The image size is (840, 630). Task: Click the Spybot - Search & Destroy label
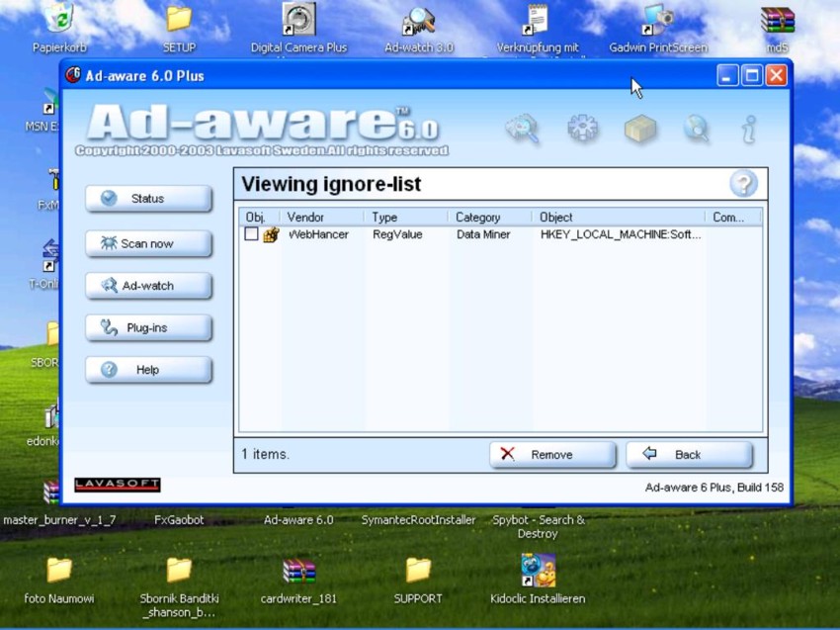(538, 526)
